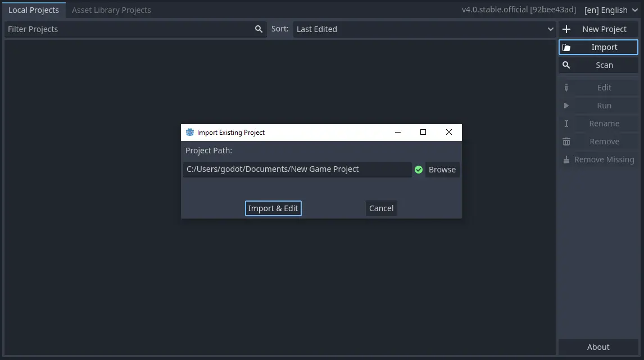Screen dimensions: 644x360
Task: Click the Remove Missing button
Action: coord(598,160)
